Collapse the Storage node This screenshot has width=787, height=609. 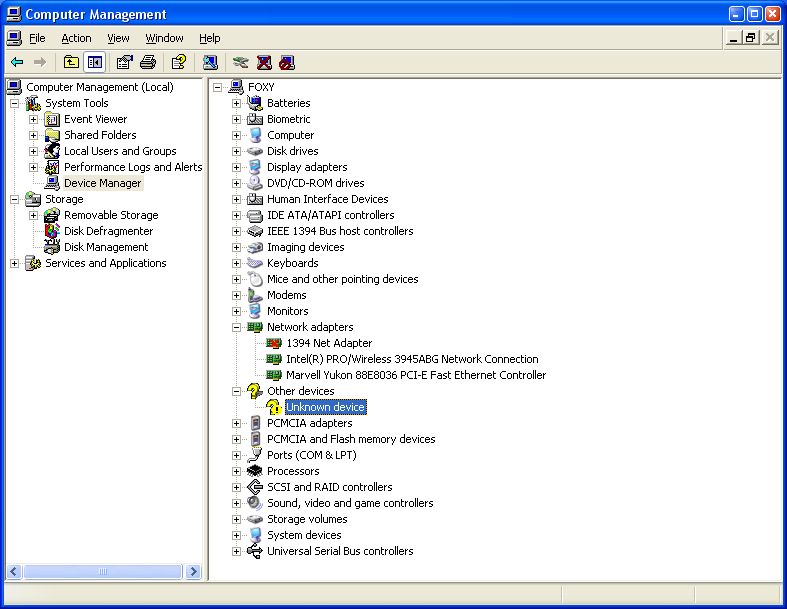click(x=15, y=199)
